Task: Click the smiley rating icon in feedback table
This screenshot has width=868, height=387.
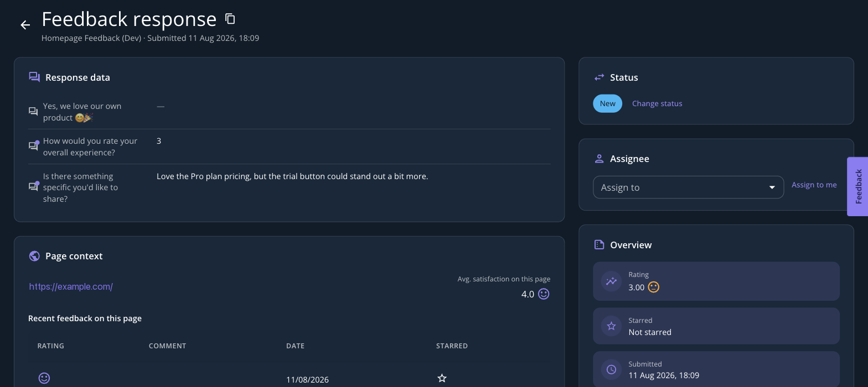Action: coord(44,378)
